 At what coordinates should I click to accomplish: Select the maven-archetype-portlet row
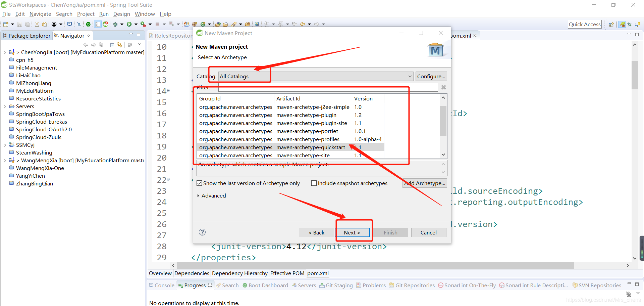[290, 131]
